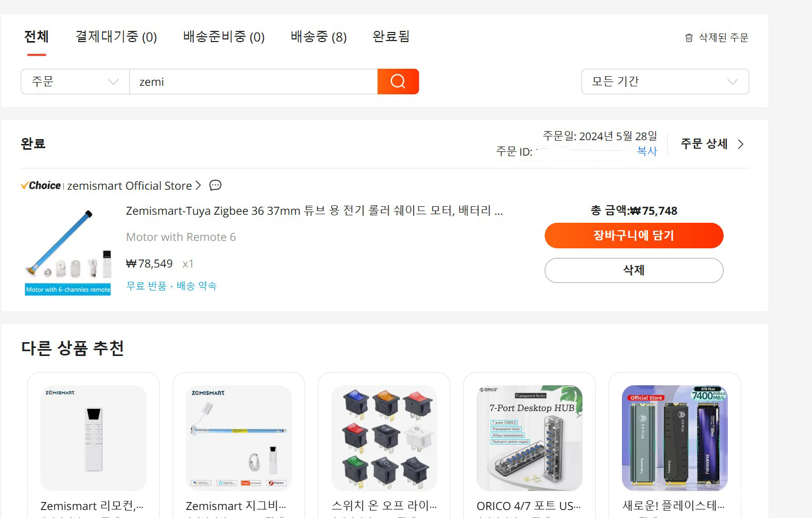The image size is (812, 518).
Task: Open 삭제된 주문 deleted orders link
Action: click(x=723, y=37)
